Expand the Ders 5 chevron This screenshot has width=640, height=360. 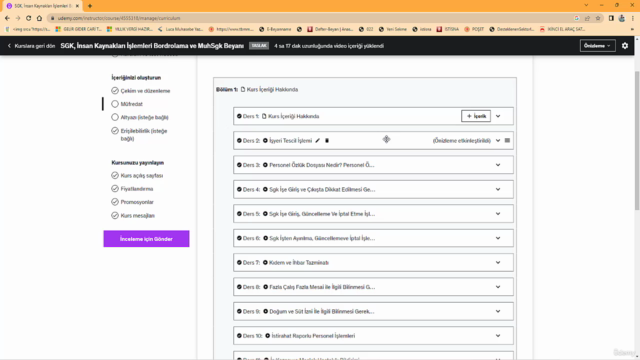click(x=498, y=213)
